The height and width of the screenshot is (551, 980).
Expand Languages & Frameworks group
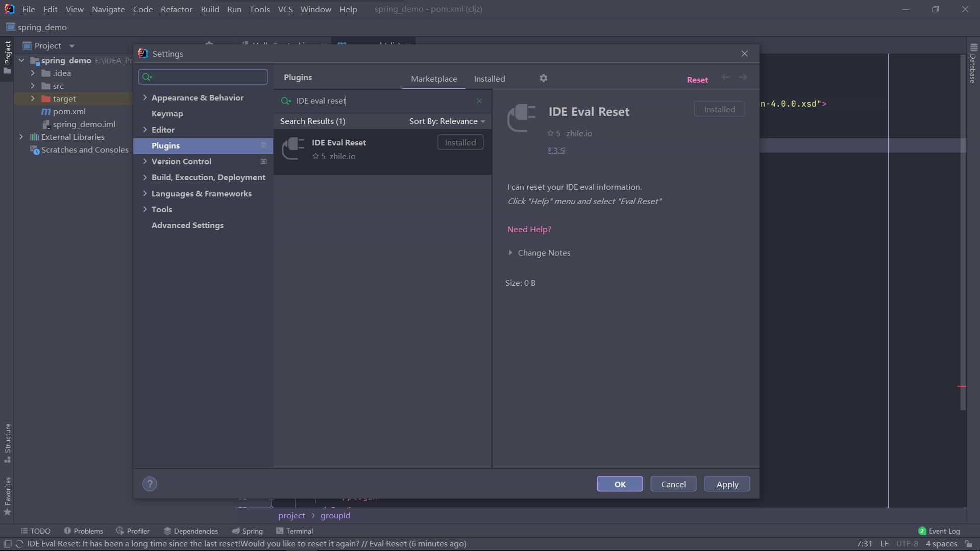pyautogui.click(x=145, y=193)
